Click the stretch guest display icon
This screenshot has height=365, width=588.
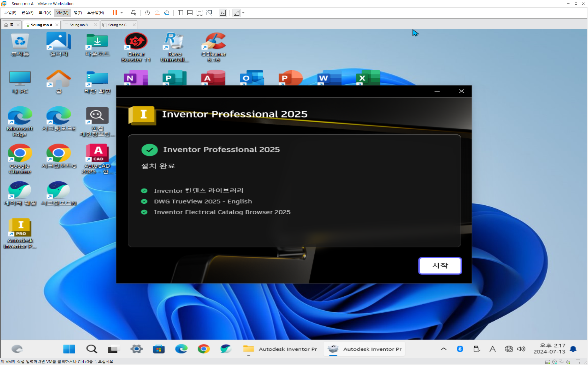(x=237, y=13)
